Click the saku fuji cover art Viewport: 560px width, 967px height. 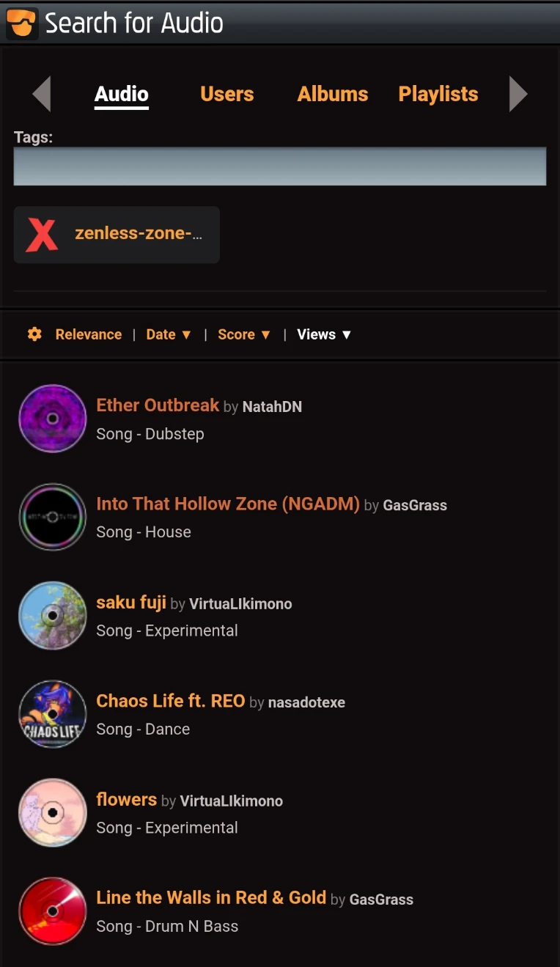52,616
